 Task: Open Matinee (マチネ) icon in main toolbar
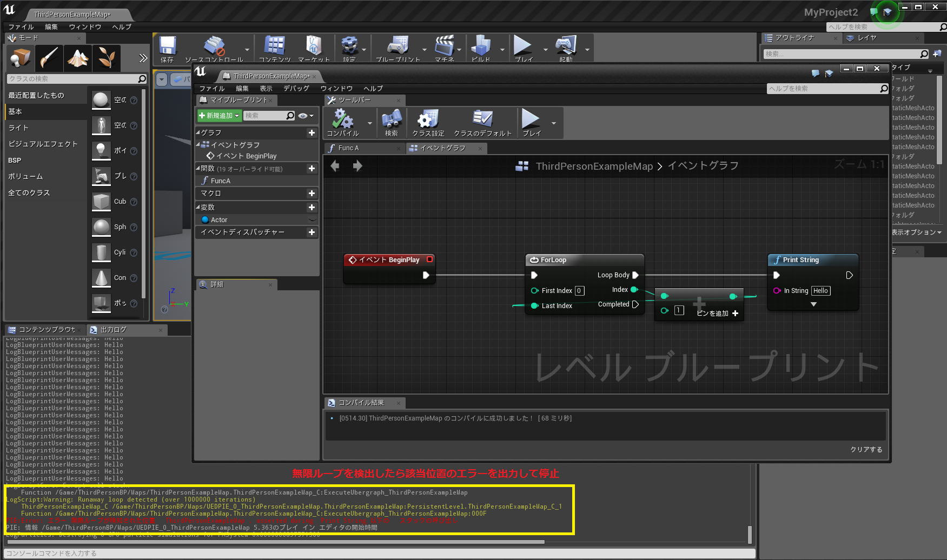[x=445, y=49]
